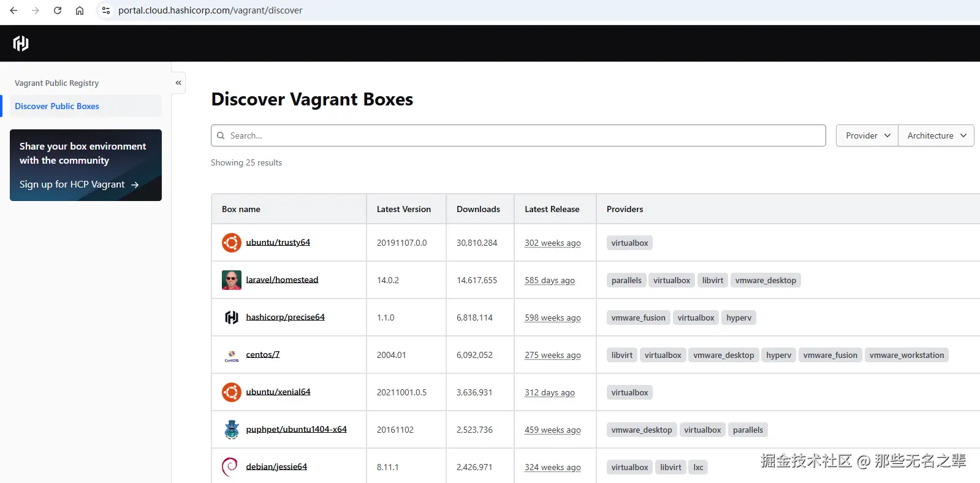Reload the page with the refresh icon
This screenshot has width=980, height=483.
click(x=58, y=10)
